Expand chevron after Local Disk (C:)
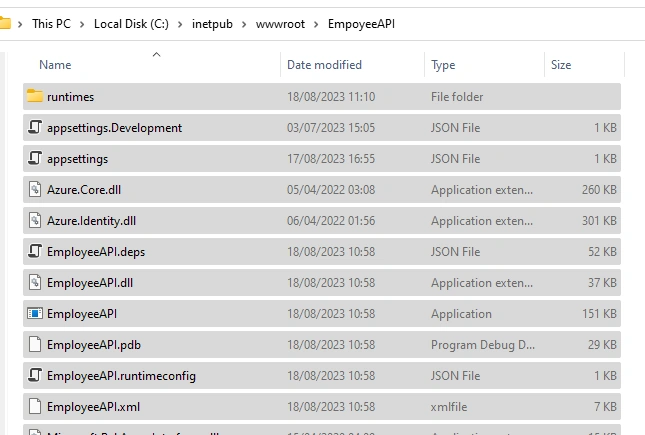The height and width of the screenshot is (435, 645). (x=180, y=24)
